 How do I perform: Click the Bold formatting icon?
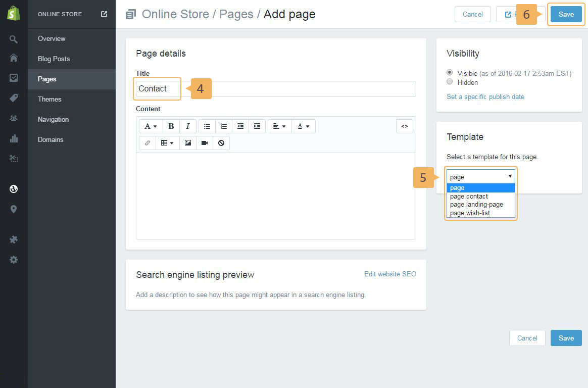tap(171, 126)
